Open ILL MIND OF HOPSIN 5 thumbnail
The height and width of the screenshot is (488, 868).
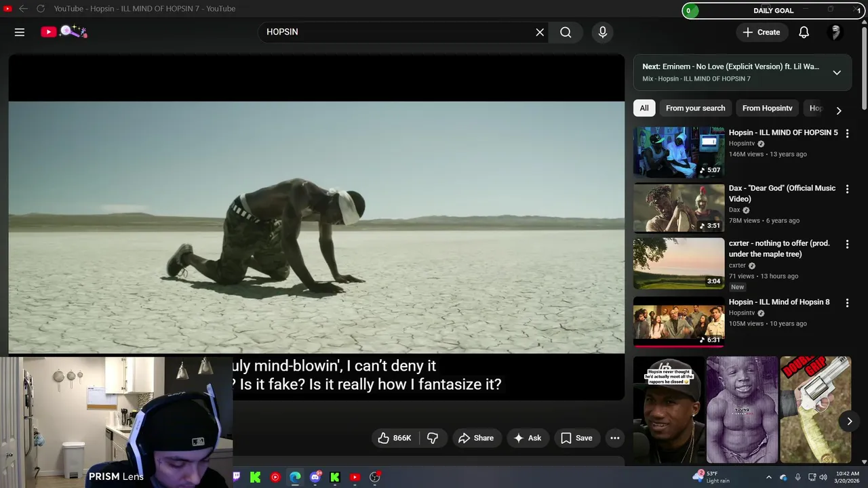click(x=679, y=152)
